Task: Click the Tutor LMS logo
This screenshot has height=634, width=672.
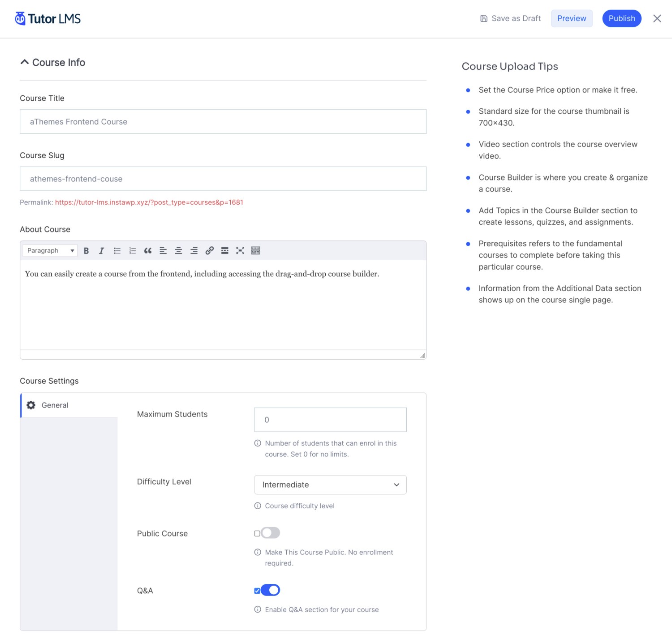Action: pos(47,18)
